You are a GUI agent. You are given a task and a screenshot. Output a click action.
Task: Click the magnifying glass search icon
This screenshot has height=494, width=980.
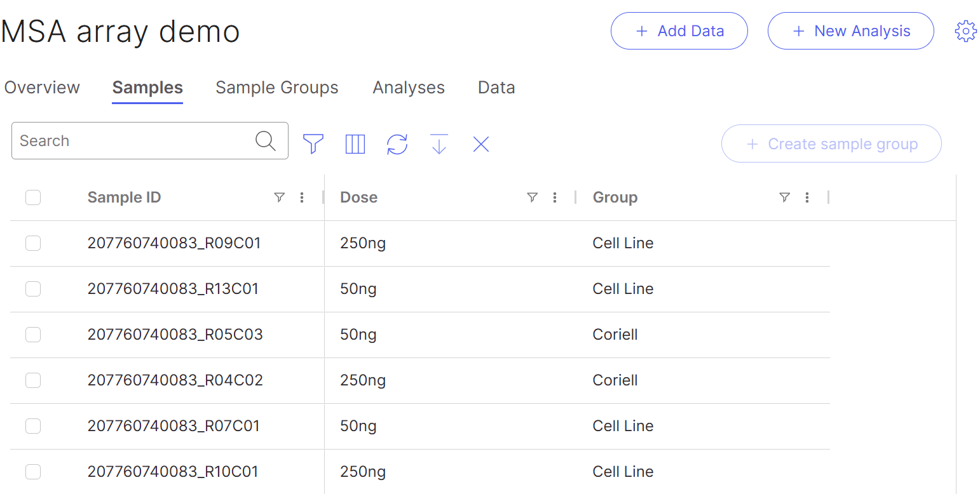pyautogui.click(x=265, y=140)
